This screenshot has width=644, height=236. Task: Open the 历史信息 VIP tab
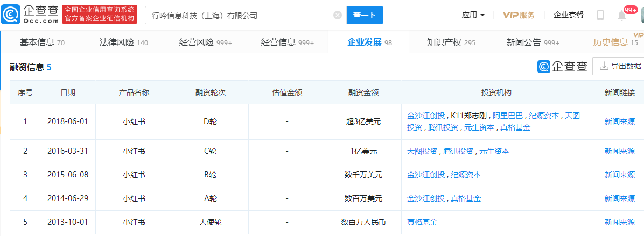coord(615,42)
